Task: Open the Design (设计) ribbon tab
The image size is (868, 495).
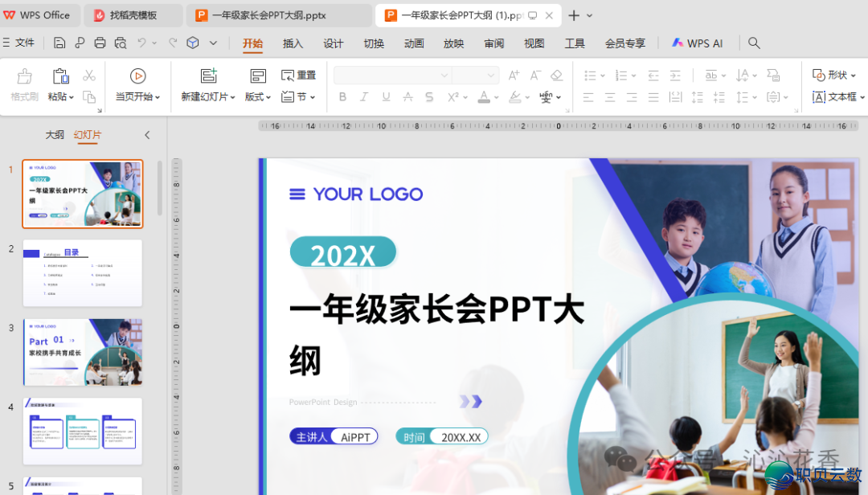Action: (x=334, y=43)
